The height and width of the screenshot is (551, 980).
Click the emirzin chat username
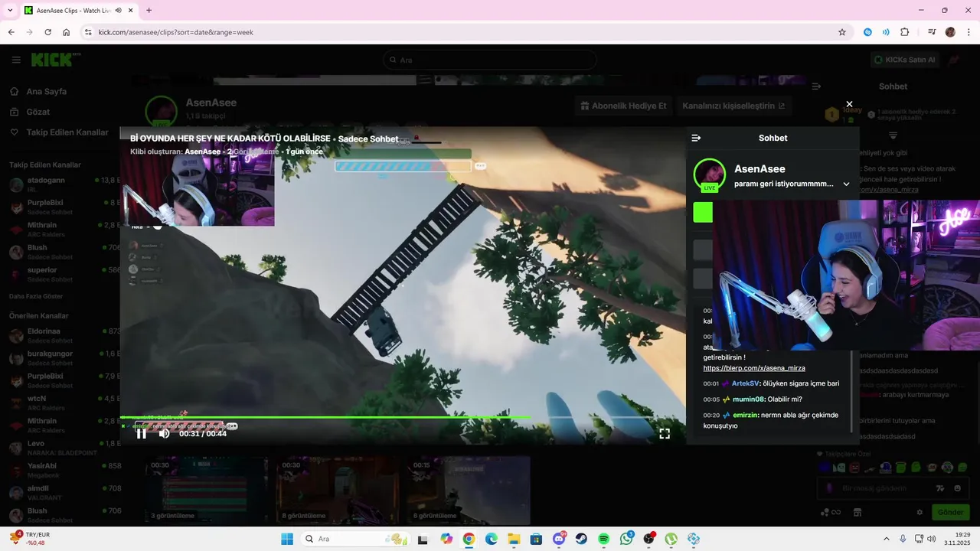click(746, 415)
